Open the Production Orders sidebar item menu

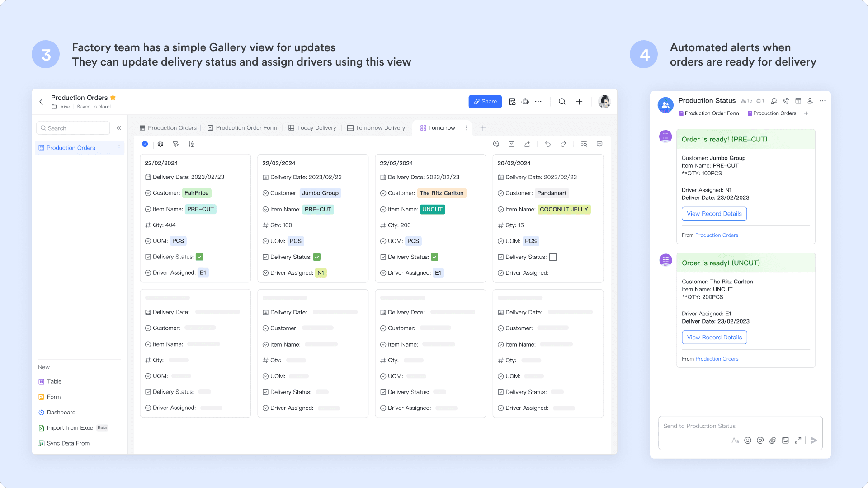coord(118,148)
